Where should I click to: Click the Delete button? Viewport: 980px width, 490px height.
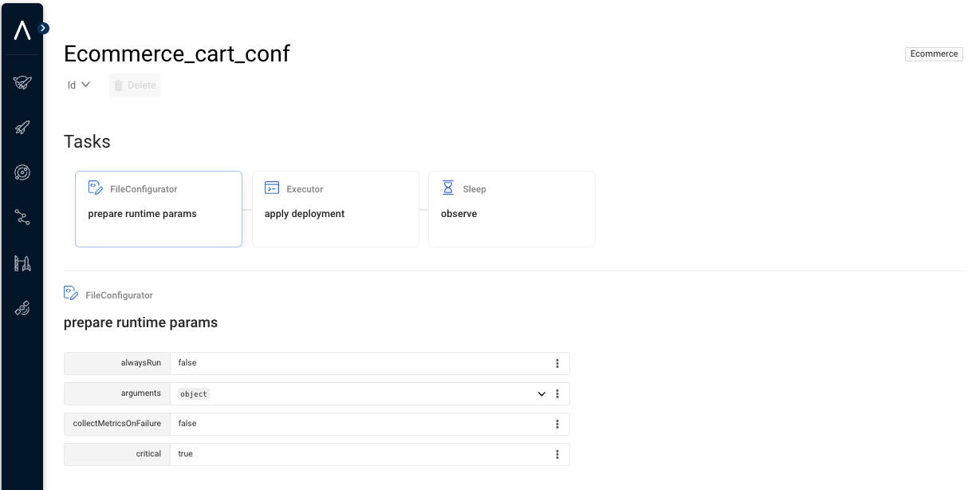[x=135, y=85]
